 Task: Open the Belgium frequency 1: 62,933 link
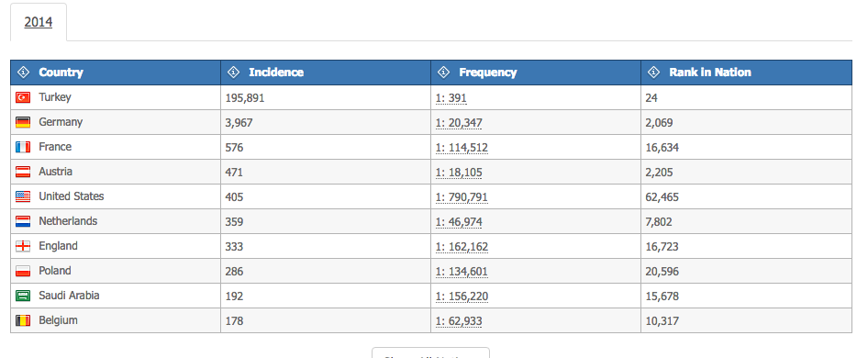[459, 321]
